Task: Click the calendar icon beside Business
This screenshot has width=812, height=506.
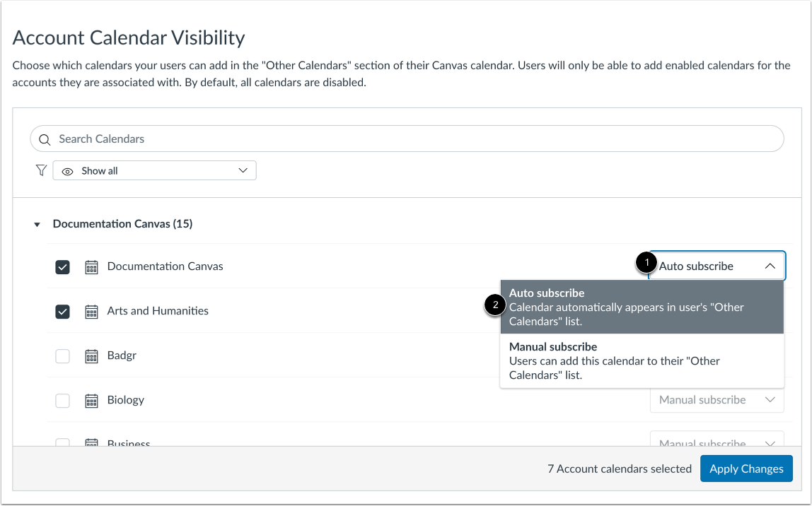Action: pyautogui.click(x=91, y=442)
